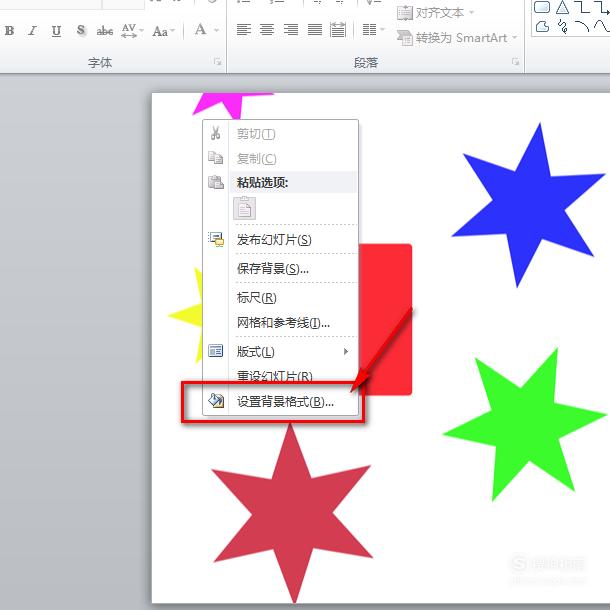Click 复制(C) in context menu
The height and width of the screenshot is (610, 610).
[x=280, y=158]
